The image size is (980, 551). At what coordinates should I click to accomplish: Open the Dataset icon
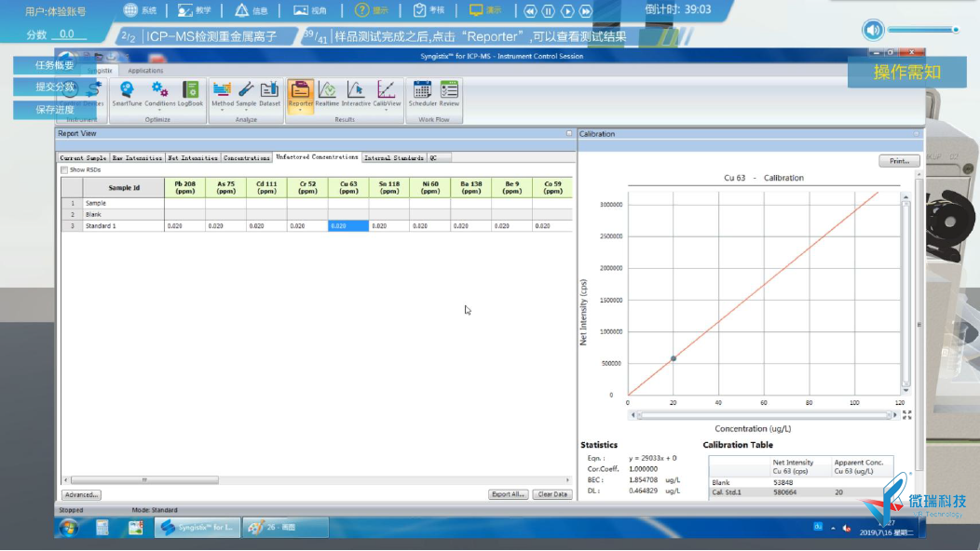pos(269,94)
